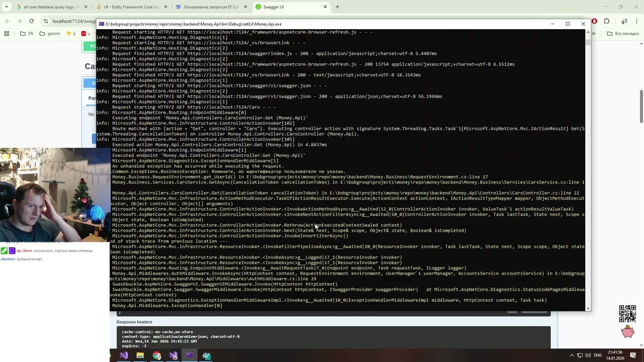Click the 'Route matched with {action = "Get"' line
This screenshot has height=362, width=644.
click(x=348, y=129)
